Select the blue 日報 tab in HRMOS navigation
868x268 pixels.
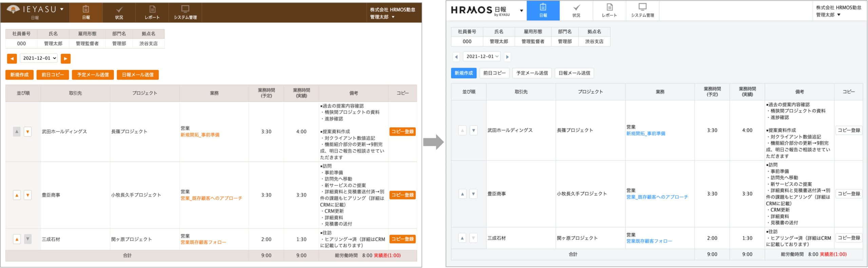tap(543, 11)
